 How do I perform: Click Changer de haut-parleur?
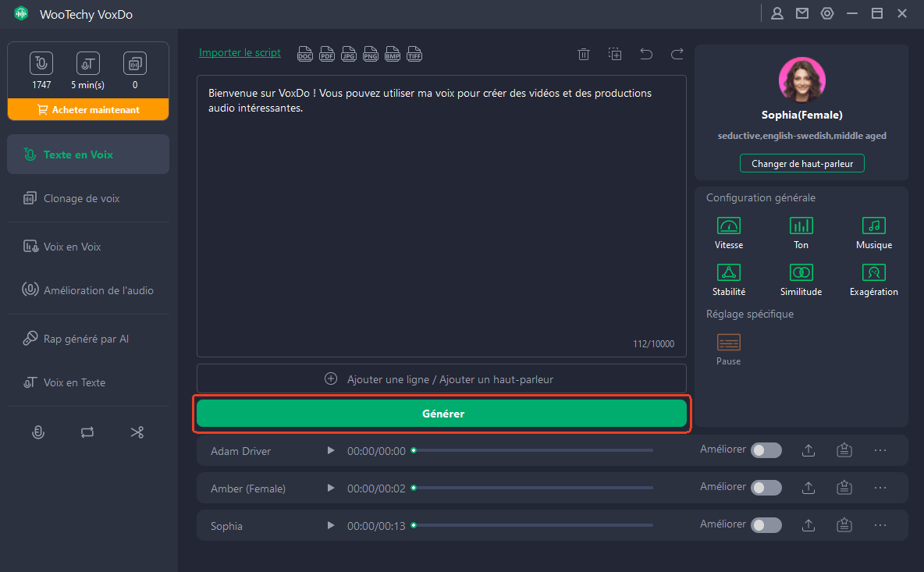click(801, 164)
